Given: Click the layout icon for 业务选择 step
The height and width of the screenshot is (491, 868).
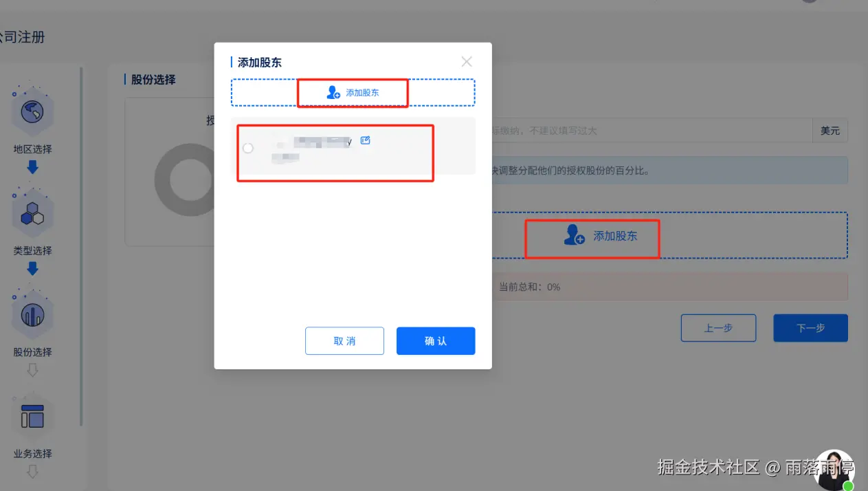Looking at the screenshot, I should (32, 416).
